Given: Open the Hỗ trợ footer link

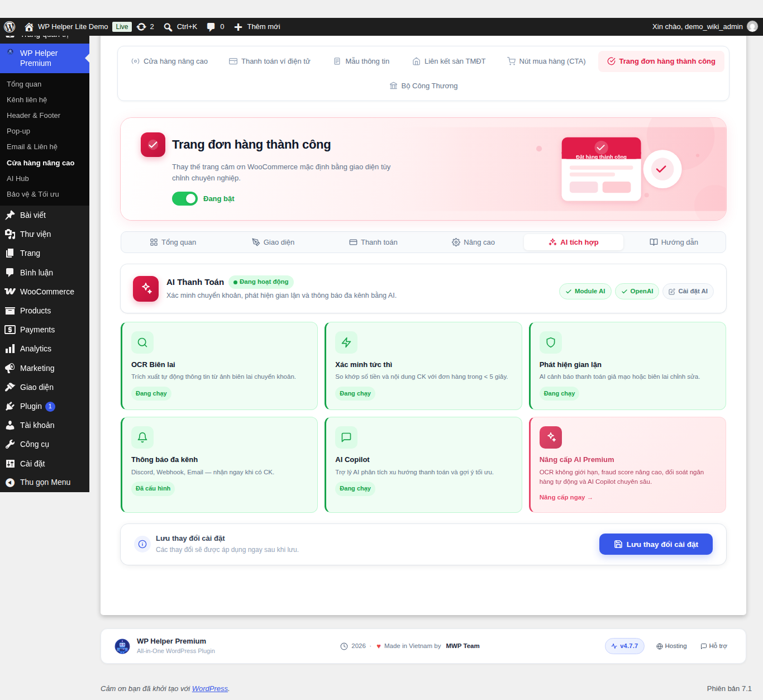Looking at the screenshot, I should pyautogui.click(x=714, y=646).
